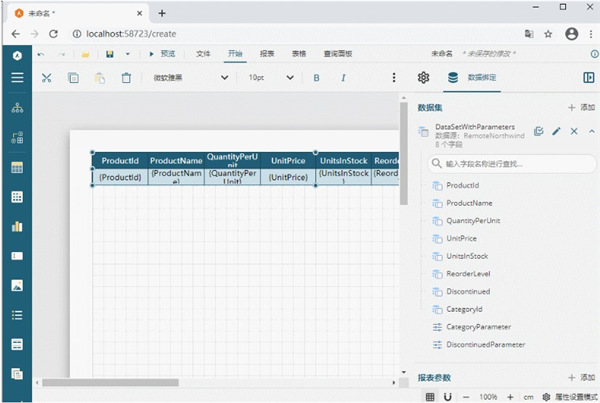Remove the DataSetWithParameters dataset

574,131
